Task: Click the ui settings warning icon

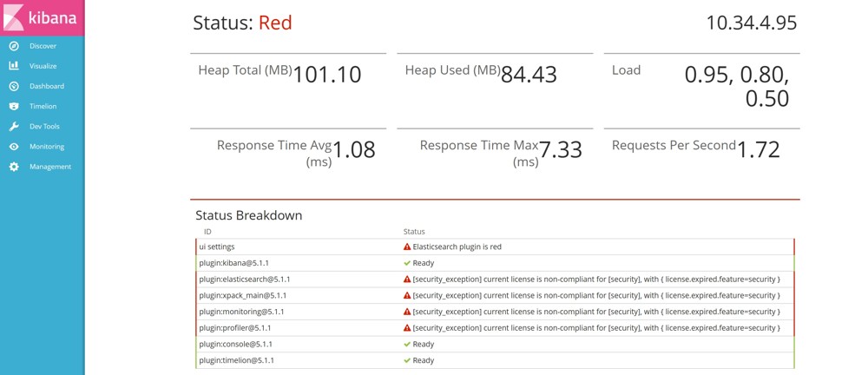Action: pyautogui.click(x=407, y=247)
